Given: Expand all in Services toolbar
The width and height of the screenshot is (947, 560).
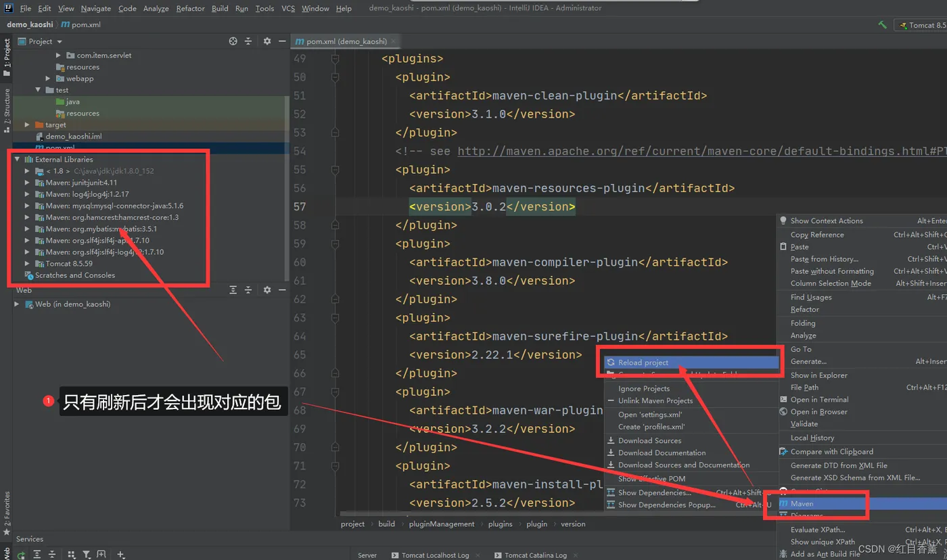Looking at the screenshot, I should (37, 555).
